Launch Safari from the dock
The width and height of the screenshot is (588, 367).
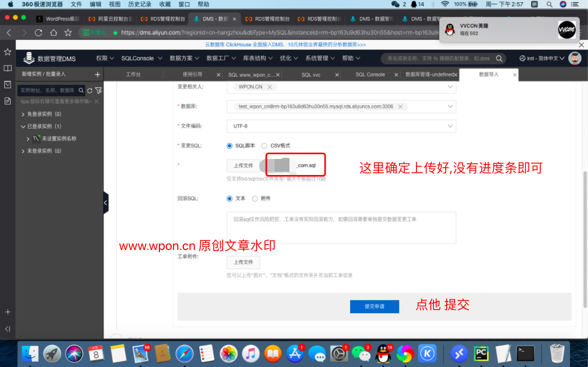(184, 354)
